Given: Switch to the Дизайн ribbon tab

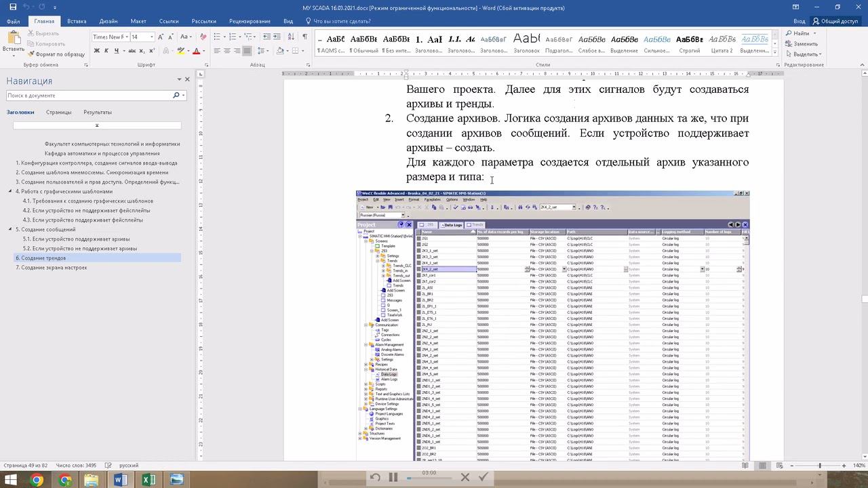Looking at the screenshot, I should pyautogui.click(x=108, y=21).
